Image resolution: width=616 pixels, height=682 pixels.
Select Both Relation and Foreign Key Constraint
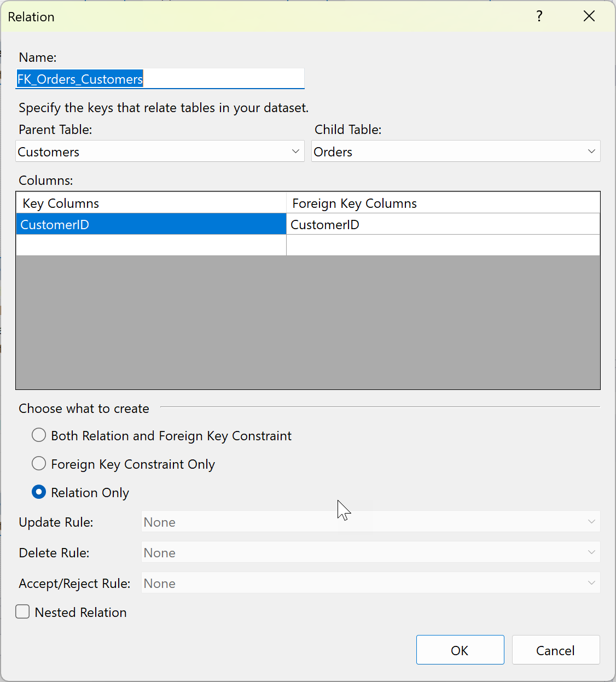tap(39, 435)
